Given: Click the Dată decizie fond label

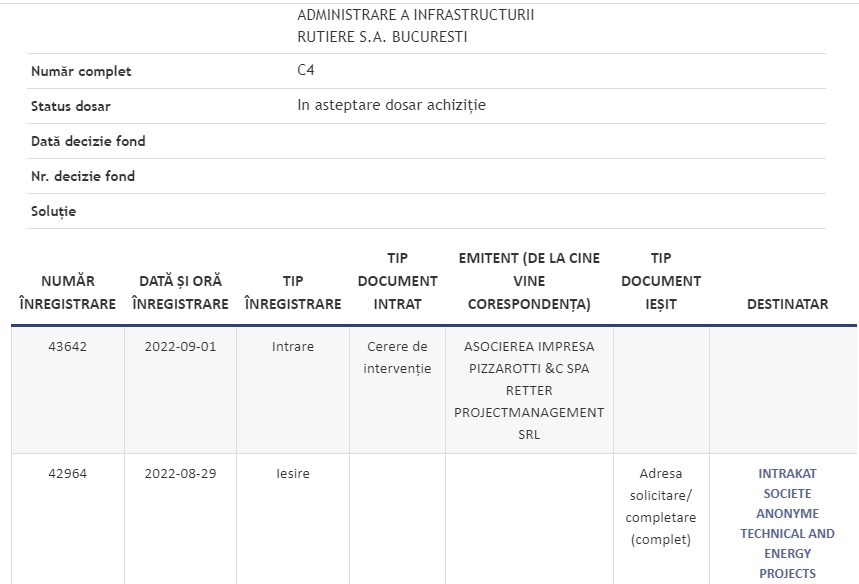Looking at the screenshot, I should tap(88, 141).
